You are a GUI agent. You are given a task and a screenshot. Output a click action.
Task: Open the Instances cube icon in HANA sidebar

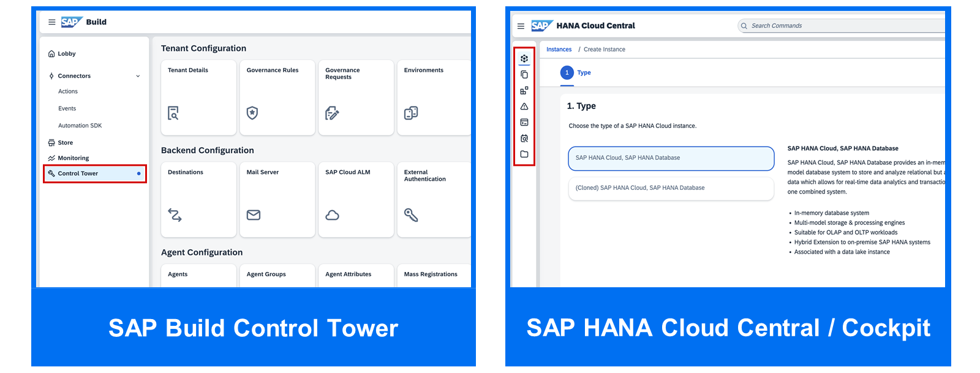524,59
